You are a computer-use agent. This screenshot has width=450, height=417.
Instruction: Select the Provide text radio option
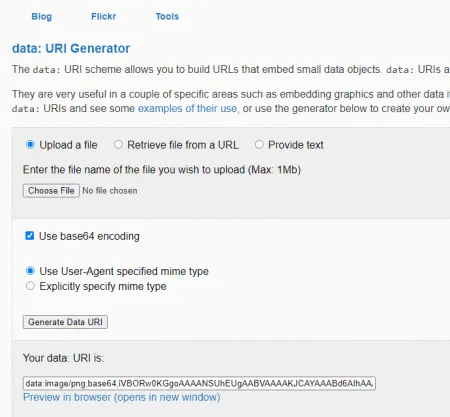tap(259, 145)
